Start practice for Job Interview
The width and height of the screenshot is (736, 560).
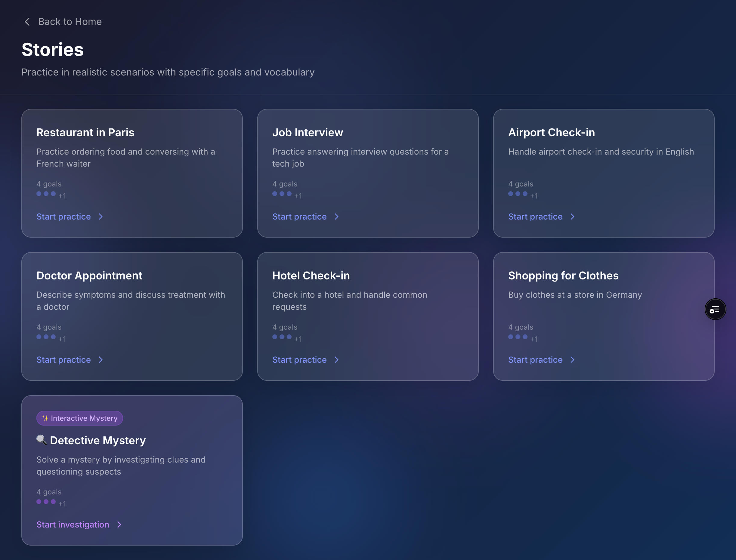coord(299,217)
